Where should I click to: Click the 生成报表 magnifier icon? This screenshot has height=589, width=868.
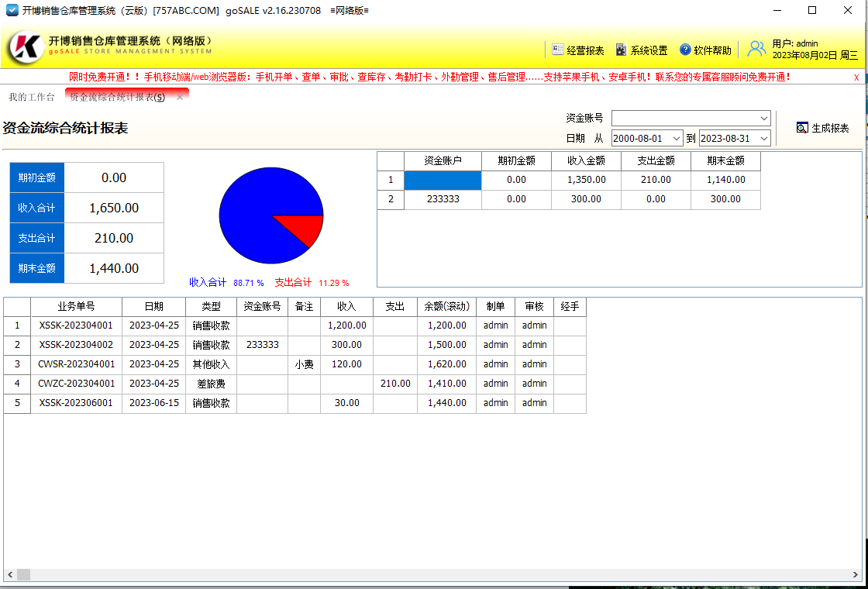[802, 128]
